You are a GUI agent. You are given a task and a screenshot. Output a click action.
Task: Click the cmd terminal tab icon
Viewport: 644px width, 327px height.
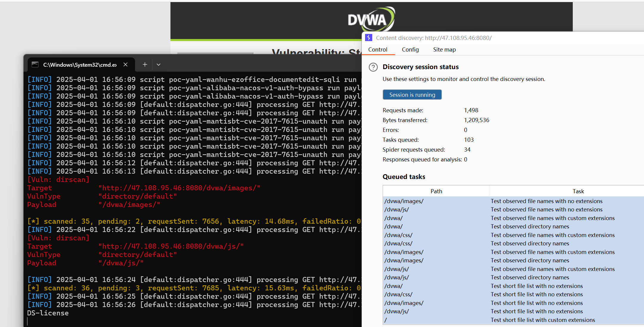35,65
